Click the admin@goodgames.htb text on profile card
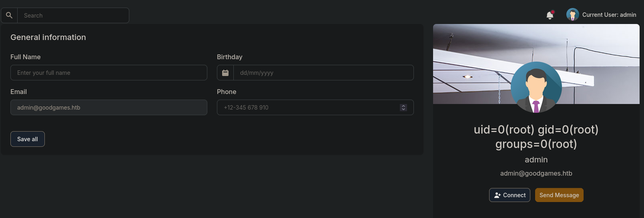 tap(536, 173)
